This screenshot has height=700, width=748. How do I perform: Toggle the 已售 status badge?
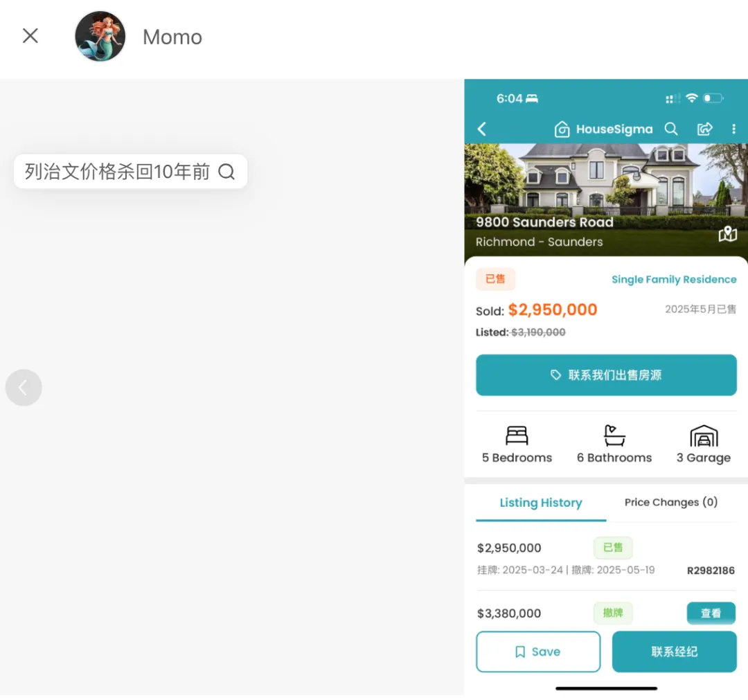tap(495, 279)
